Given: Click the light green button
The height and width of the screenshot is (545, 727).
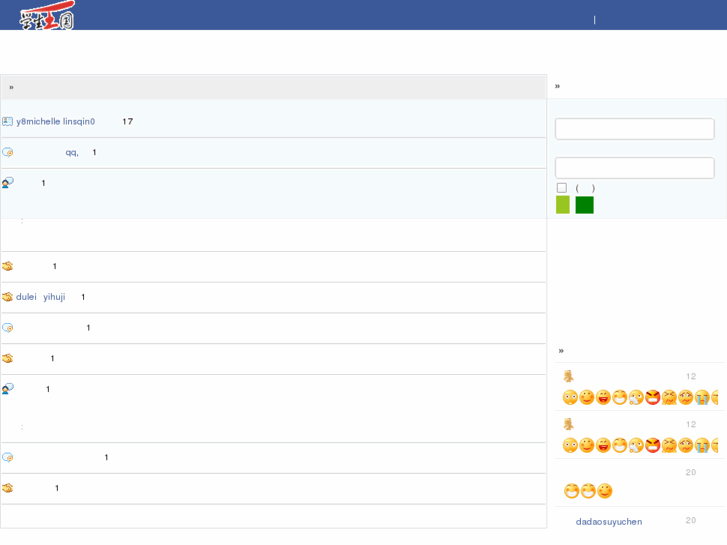Looking at the screenshot, I should [563, 205].
